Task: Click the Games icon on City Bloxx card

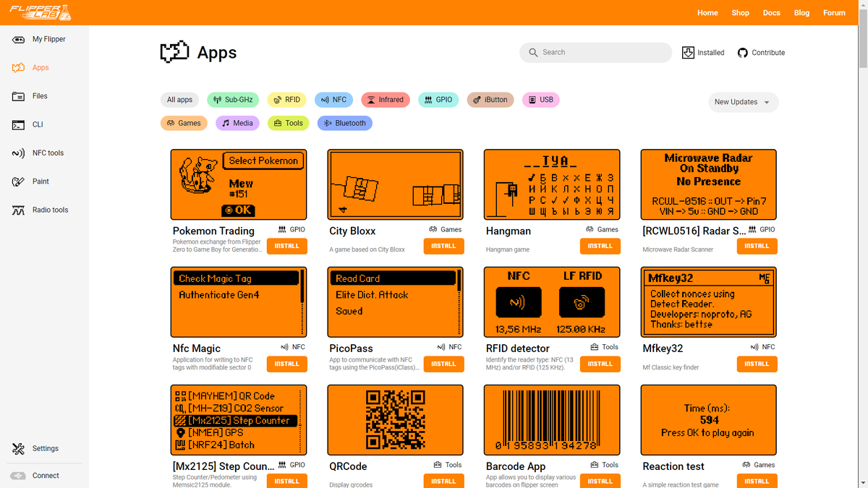Action: (x=433, y=229)
